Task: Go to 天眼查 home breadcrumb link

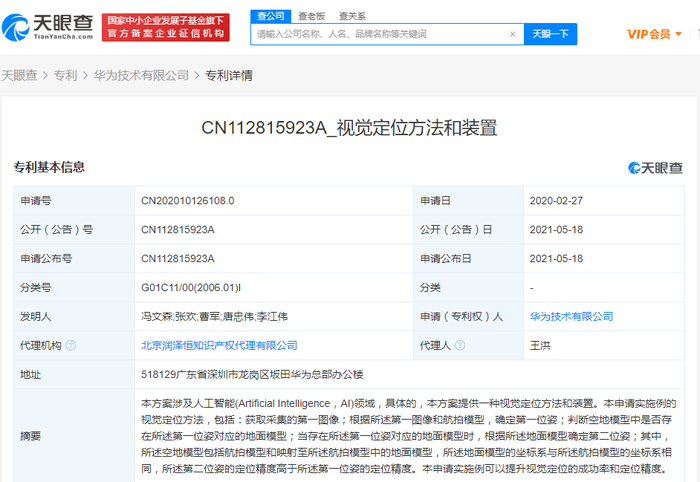Action: click(x=20, y=75)
